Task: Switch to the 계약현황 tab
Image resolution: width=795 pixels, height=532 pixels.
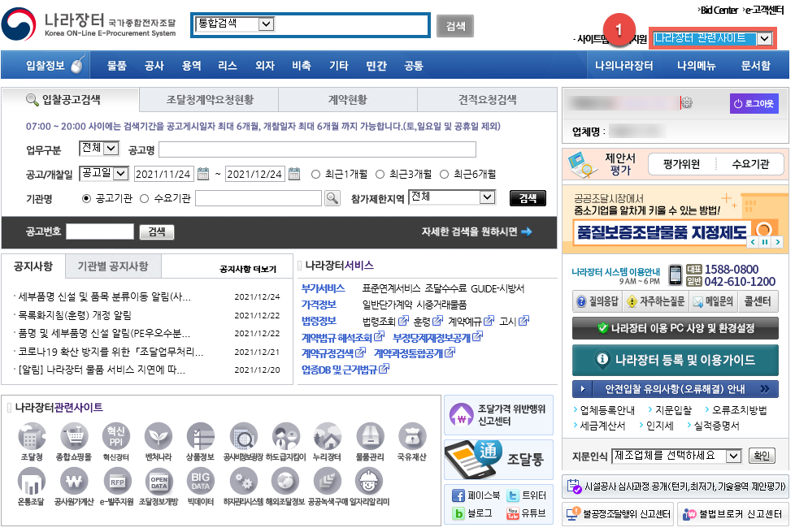Action: click(348, 100)
